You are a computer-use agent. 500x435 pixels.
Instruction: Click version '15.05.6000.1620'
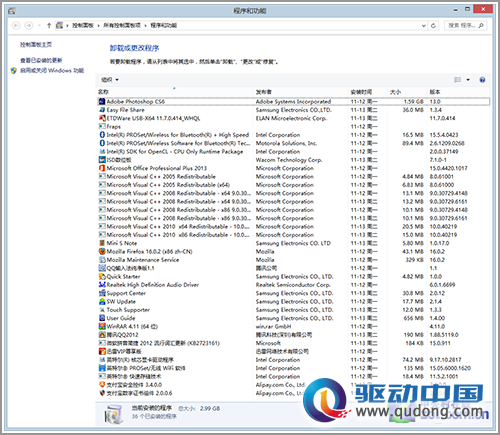pos(450,368)
